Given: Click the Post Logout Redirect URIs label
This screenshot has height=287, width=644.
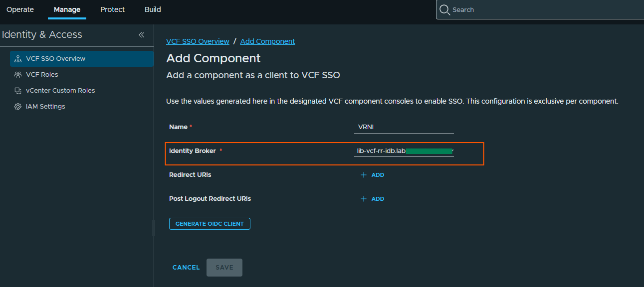Looking at the screenshot, I should (x=210, y=199).
